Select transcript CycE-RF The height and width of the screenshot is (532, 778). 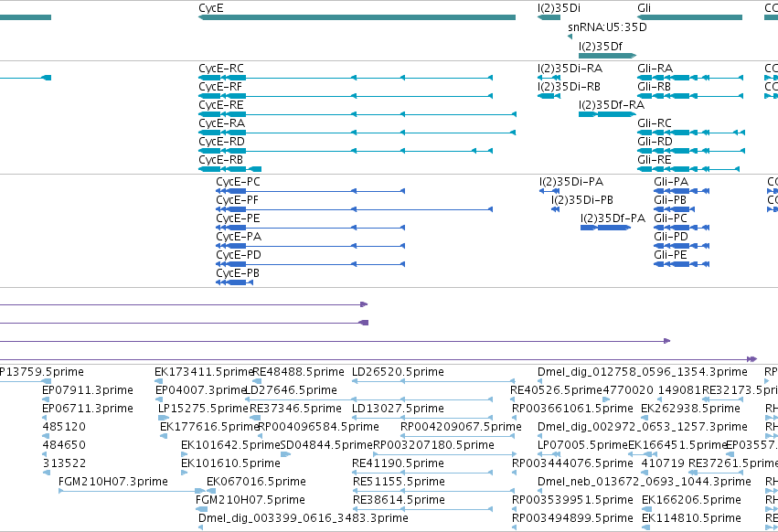pos(346,96)
